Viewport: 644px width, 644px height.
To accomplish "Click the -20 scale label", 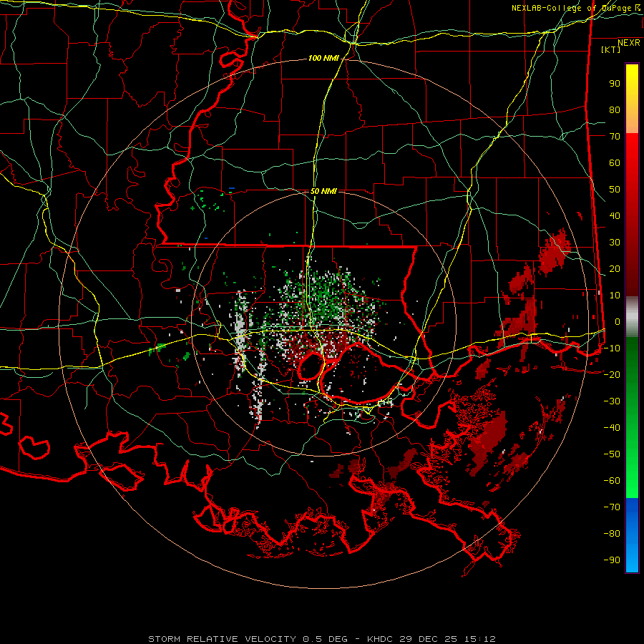I will tap(612, 375).
